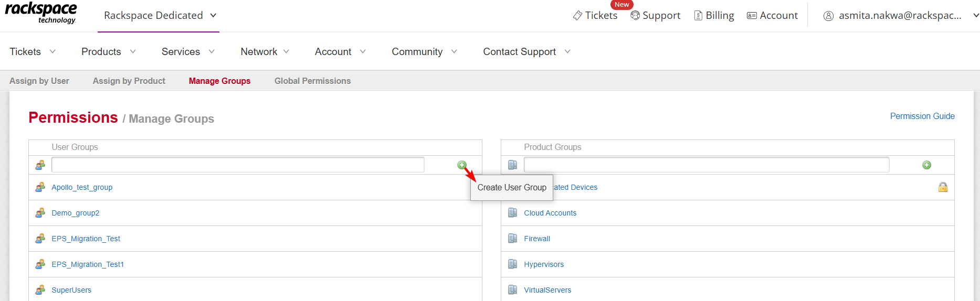Viewport: 980px width, 301px height.
Task: Click the user group icon beside EPS_Migration_Test
Action: point(40,239)
